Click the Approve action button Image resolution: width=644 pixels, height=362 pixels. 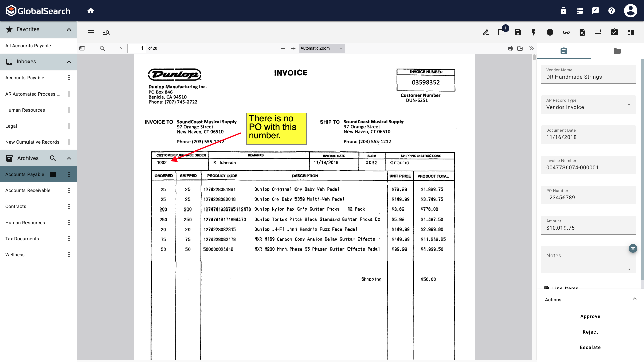point(590,316)
